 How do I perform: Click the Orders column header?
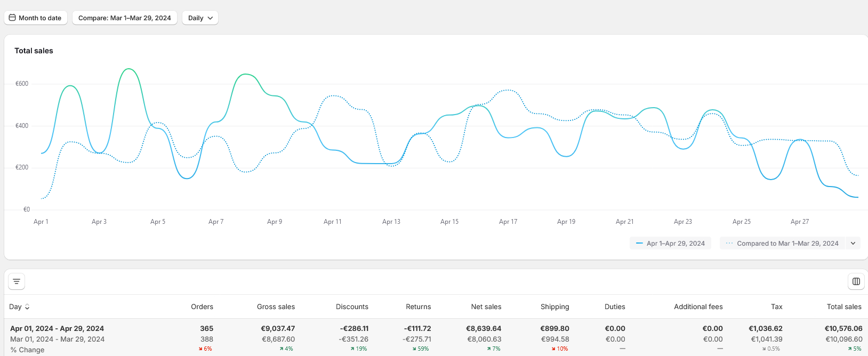tap(202, 307)
